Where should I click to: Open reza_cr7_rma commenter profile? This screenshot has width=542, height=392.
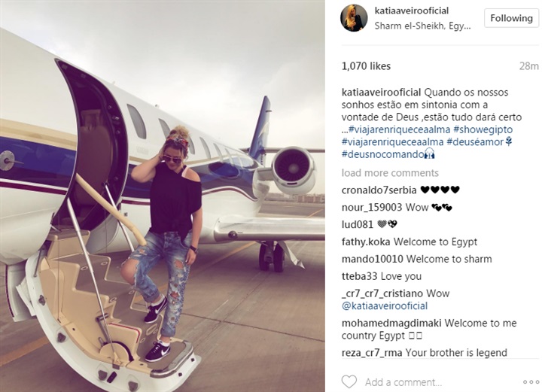pyautogui.click(x=372, y=353)
